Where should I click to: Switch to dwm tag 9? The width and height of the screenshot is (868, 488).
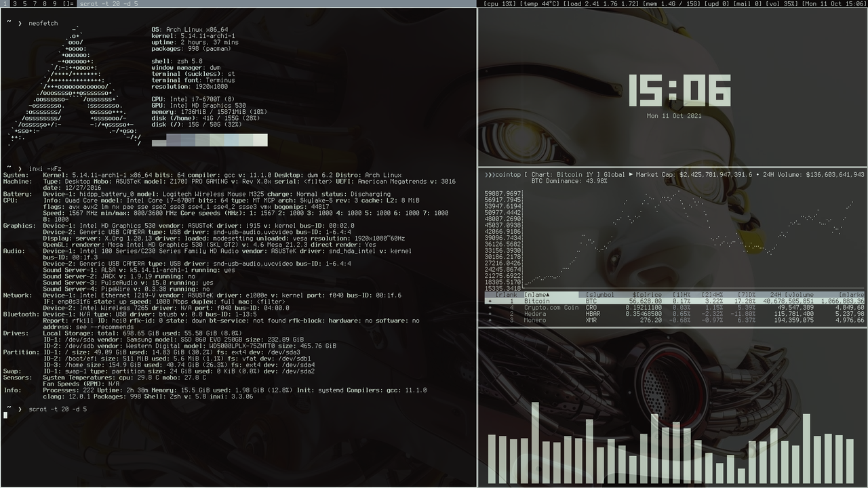coord(54,4)
